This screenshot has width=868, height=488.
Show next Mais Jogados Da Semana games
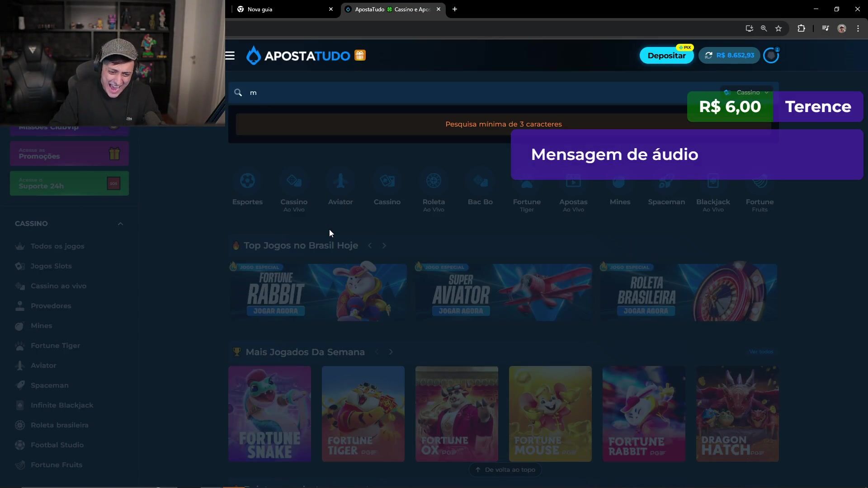point(391,352)
